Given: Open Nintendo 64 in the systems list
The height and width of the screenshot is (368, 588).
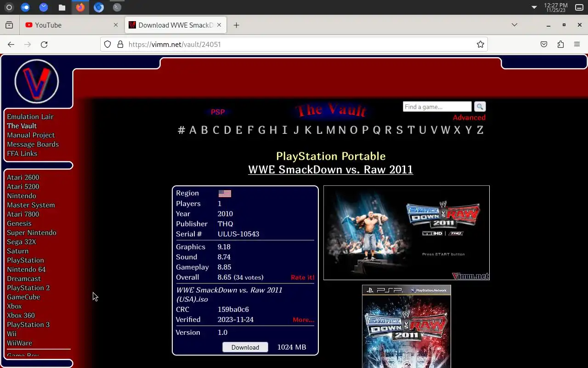Looking at the screenshot, I should tap(26, 270).
